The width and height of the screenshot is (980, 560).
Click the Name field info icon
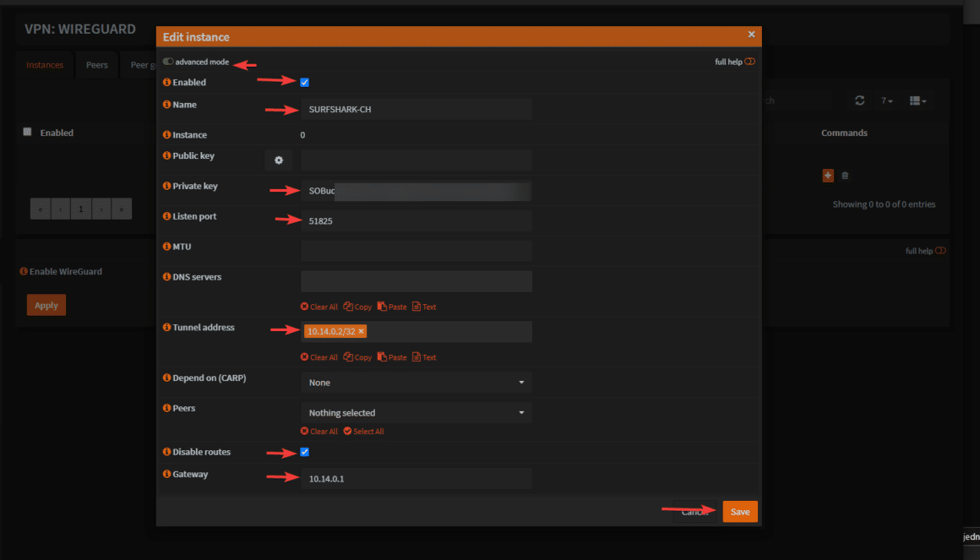pyautogui.click(x=166, y=105)
